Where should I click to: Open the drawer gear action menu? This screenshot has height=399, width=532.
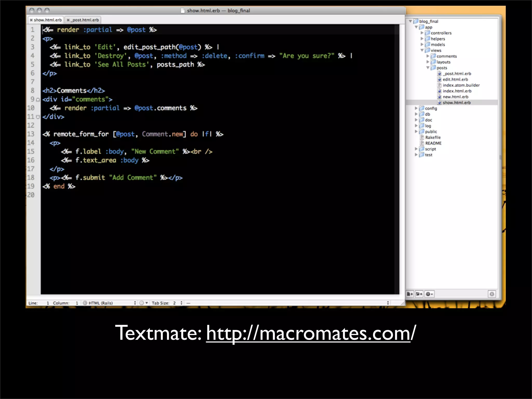[x=429, y=294]
